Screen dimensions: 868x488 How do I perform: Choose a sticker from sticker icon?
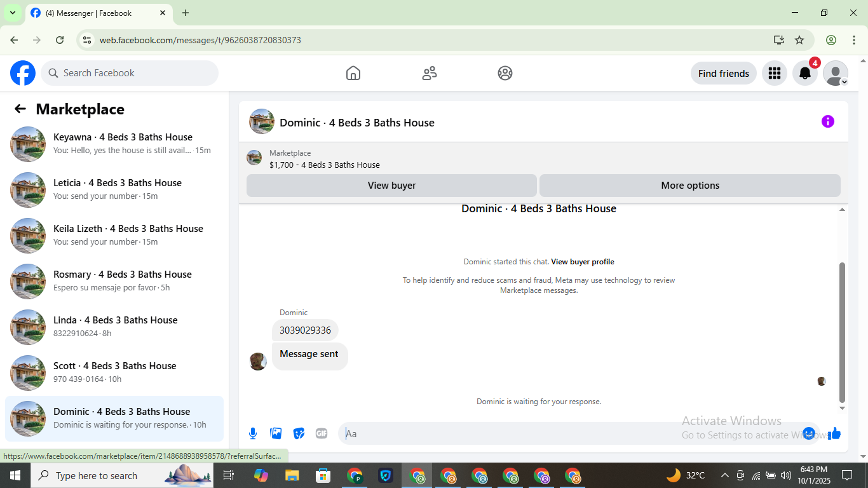coord(299,433)
